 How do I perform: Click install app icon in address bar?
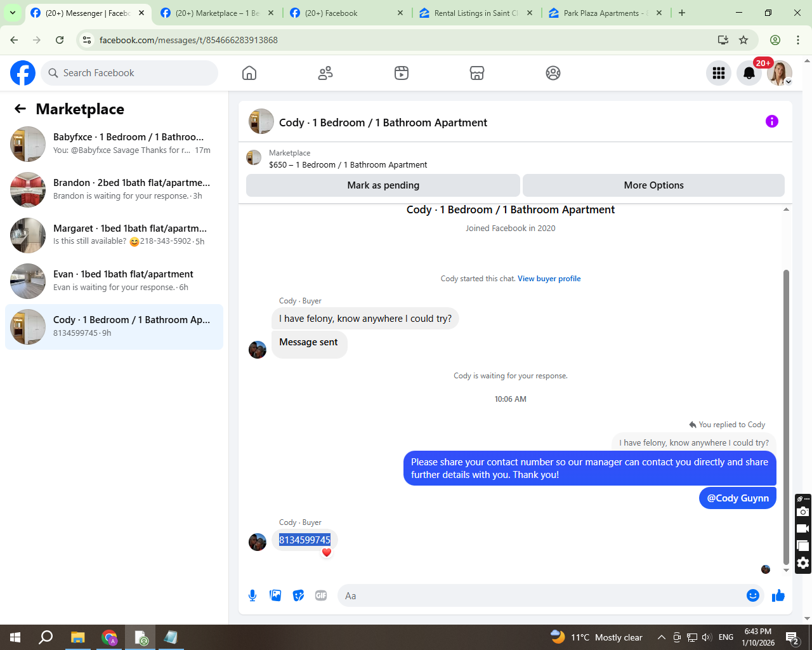pos(723,40)
